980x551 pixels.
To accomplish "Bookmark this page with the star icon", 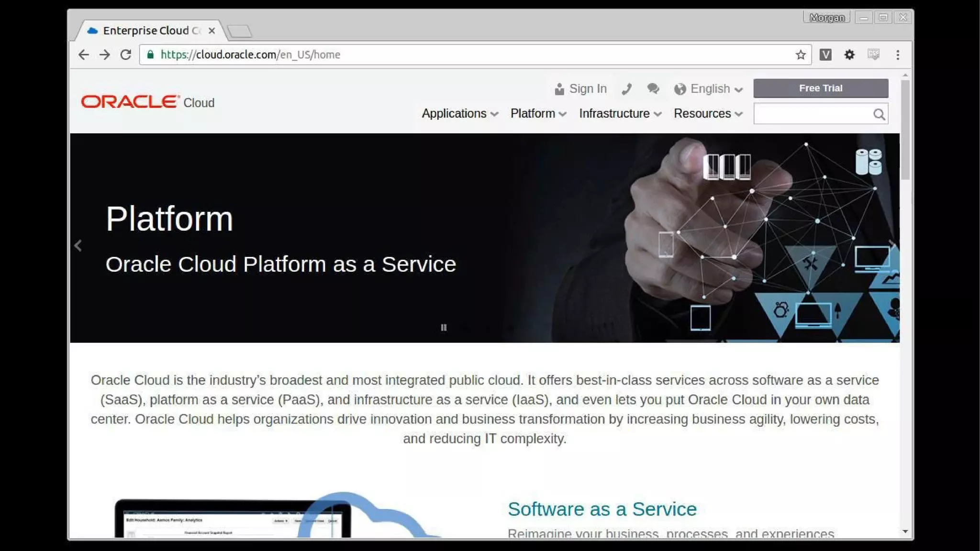I will pos(801,55).
